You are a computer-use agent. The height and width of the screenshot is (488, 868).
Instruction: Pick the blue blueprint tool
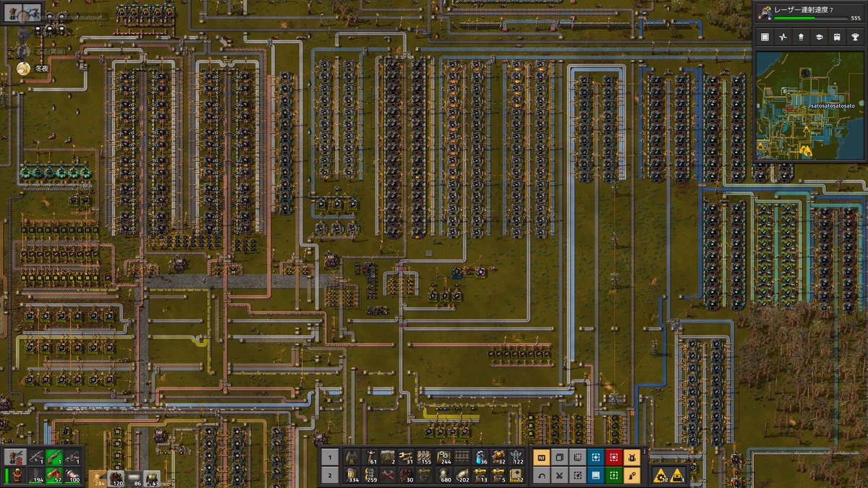tap(596, 457)
